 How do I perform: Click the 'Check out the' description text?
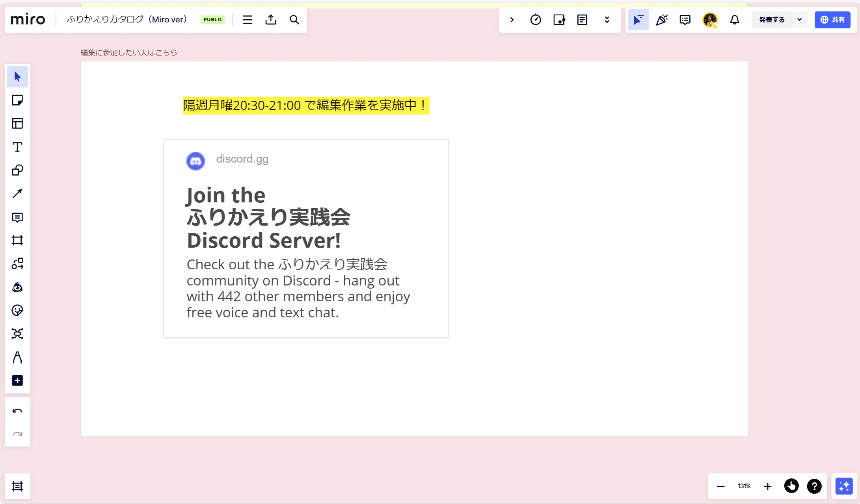point(298,289)
